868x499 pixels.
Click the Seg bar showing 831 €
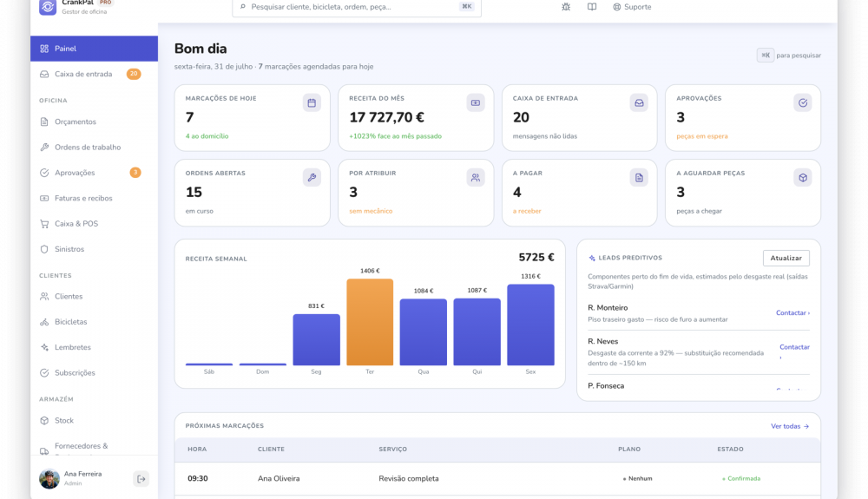click(x=316, y=339)
